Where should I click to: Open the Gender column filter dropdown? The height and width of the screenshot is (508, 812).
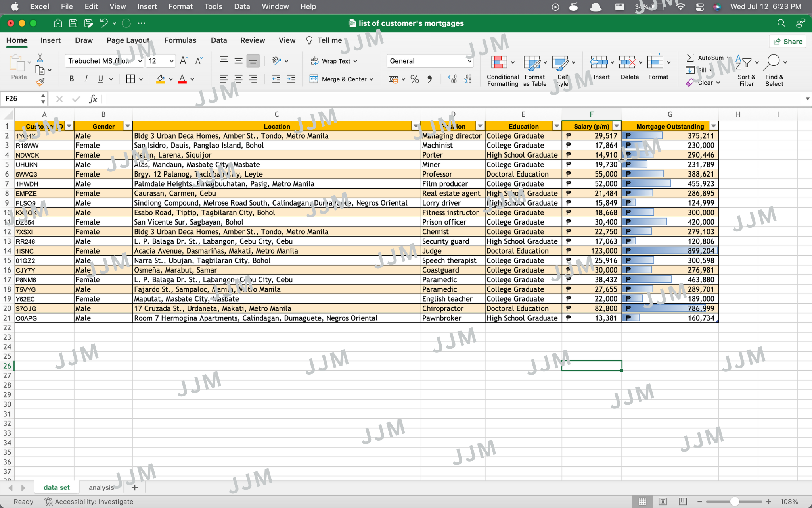point(128,126)
